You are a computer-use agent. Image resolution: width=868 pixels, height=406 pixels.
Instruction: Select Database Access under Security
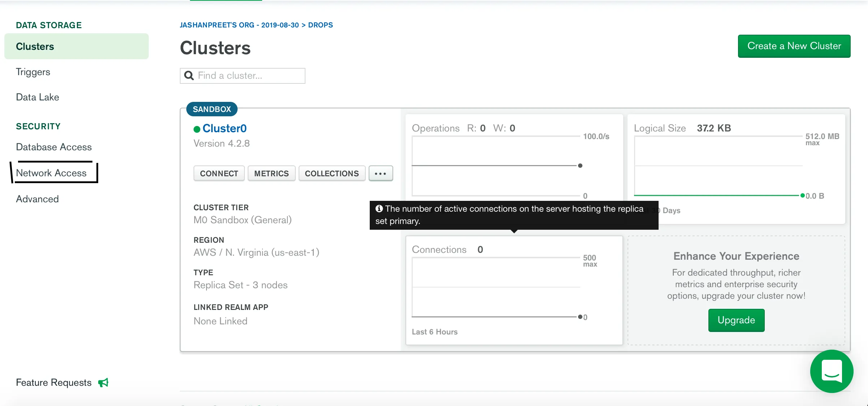pyautogui.click(x=54, y=147)
